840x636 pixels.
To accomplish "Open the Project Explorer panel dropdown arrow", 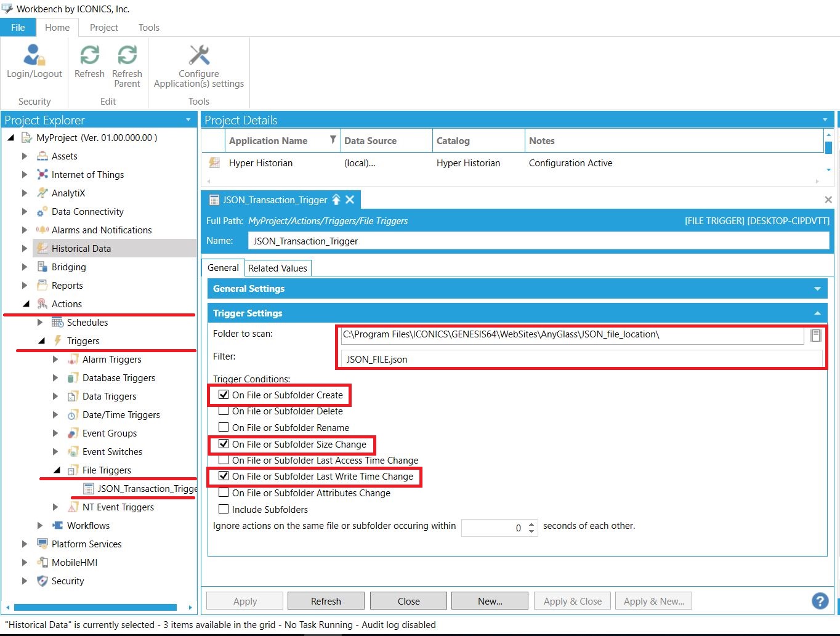I will coord(188,119).
